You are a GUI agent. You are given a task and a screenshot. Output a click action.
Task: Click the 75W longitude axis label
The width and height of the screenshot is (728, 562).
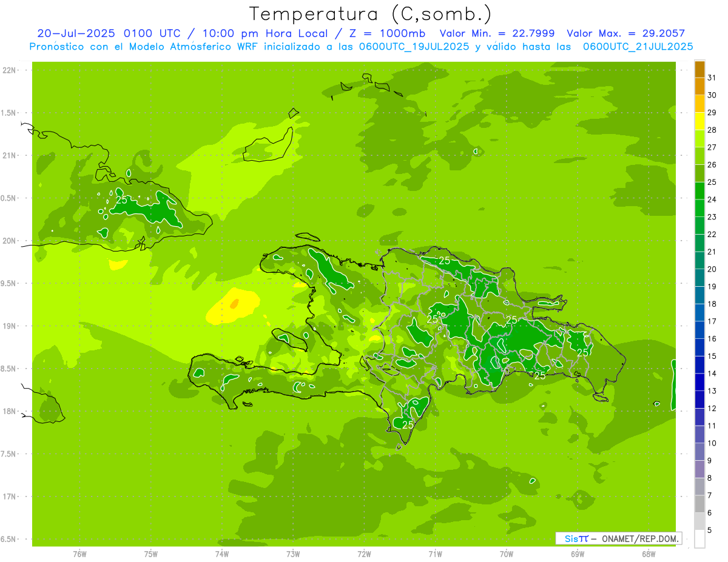(151, 554)
